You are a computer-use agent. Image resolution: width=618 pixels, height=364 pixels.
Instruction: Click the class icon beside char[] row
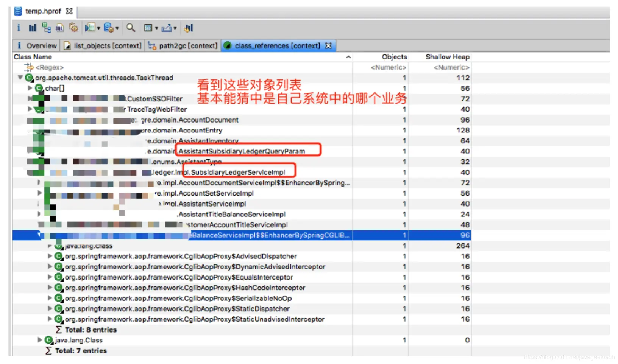tap(39, 88)
